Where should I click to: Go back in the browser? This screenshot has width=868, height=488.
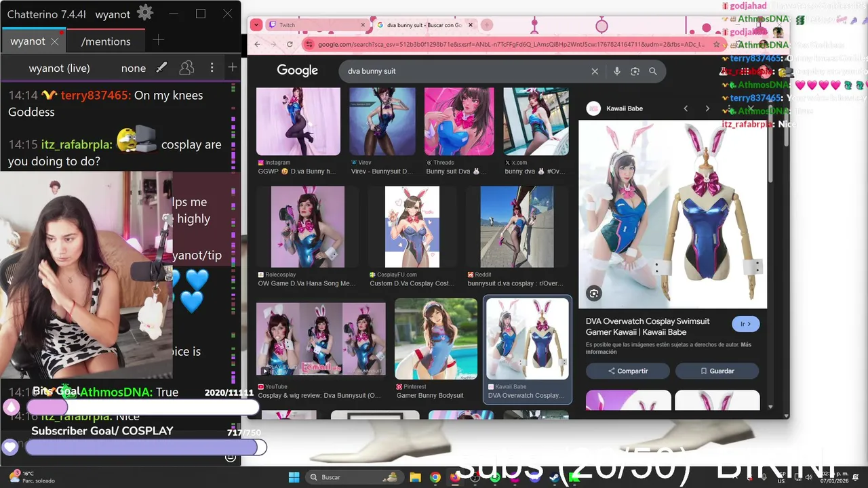pos(257,44)
